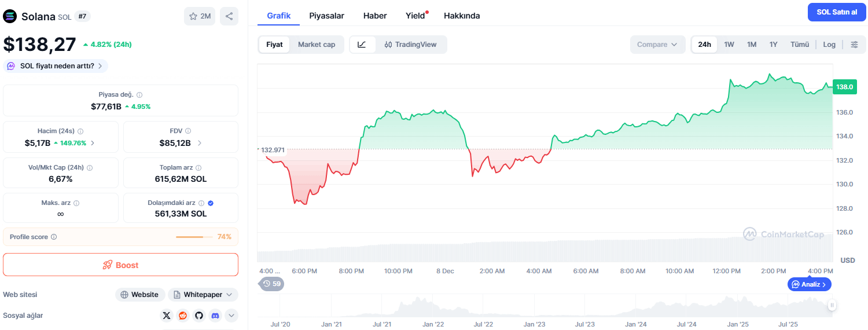
Task: Click the blue verified badge on Dolaşımdaki arz
Action: [x=211, y=203]
